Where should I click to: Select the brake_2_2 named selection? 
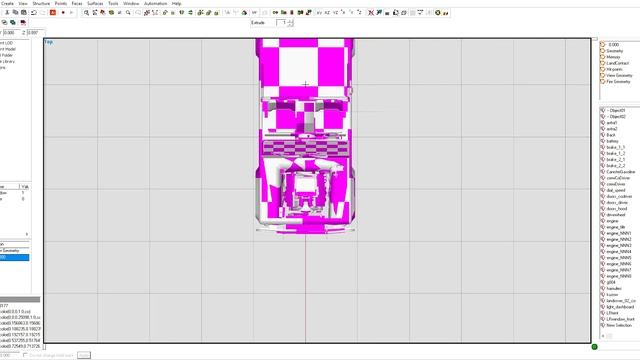click(616, 165)
